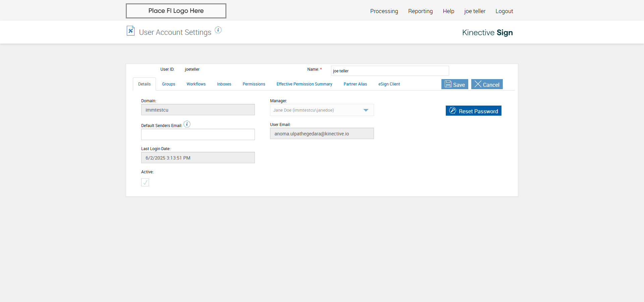
Task: Click the joeteller User ID value
Action: (x=192, y=69)
